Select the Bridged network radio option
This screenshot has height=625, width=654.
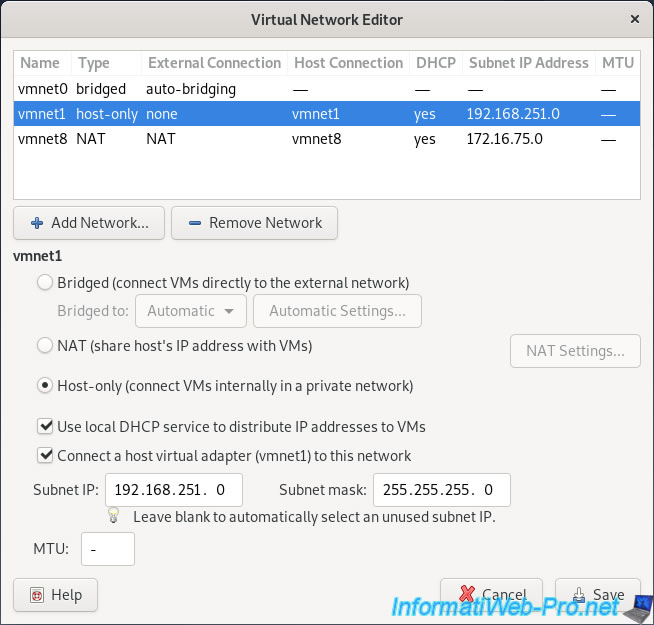pyautogui.click(x=45, y=283)
